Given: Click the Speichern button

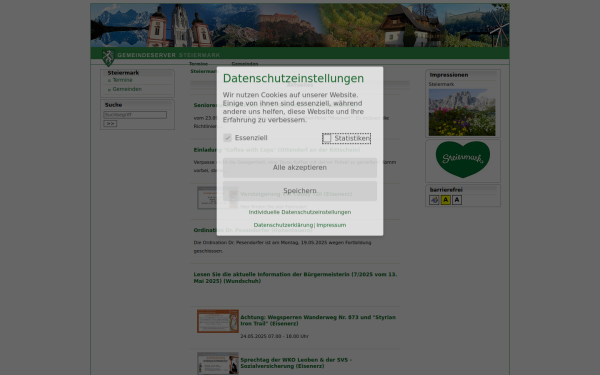Looking at the screenshot, I should coord(300,191).
